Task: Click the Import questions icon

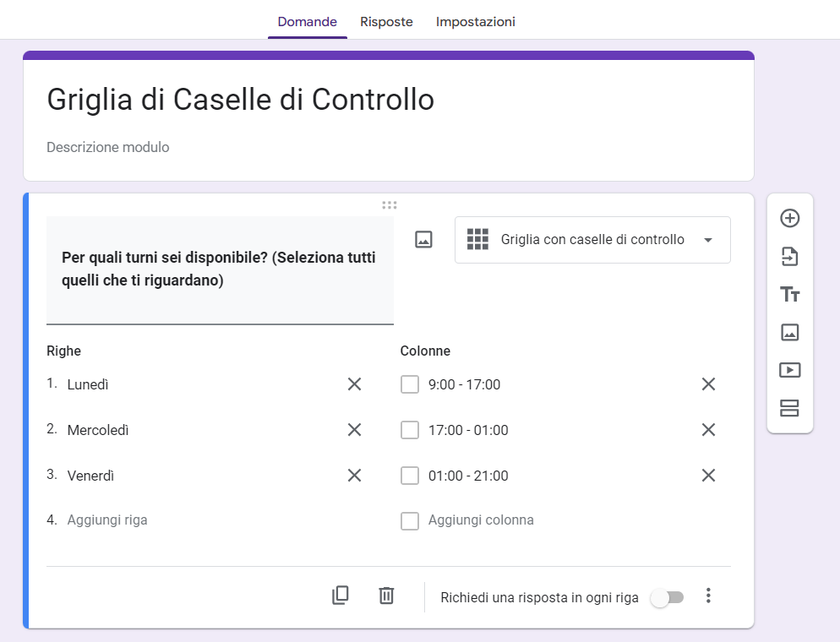Action: pyautogui.click(x=789, y=256)
